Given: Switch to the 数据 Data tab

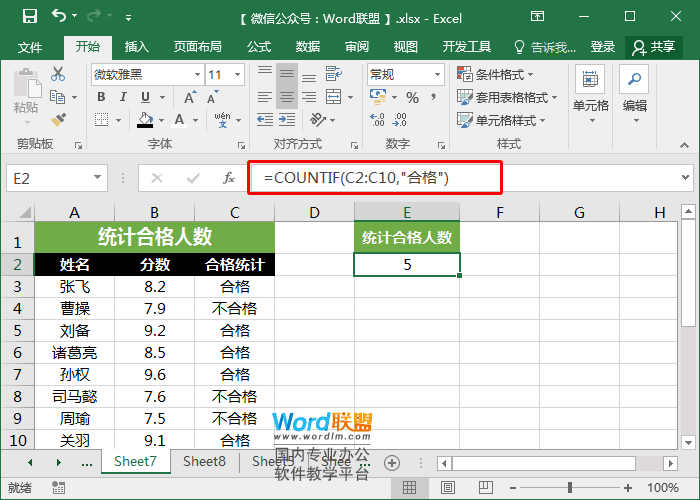Looking at the screenshot, I should point(308,46).
